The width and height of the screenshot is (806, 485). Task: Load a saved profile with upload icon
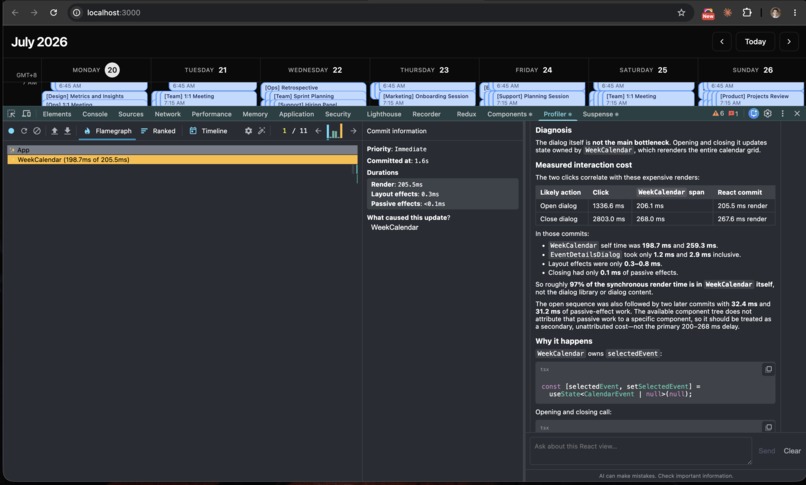[54, 131]
